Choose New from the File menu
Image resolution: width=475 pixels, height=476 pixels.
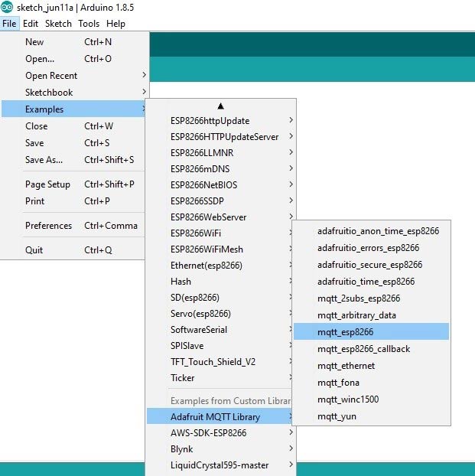tap(73, 42)
